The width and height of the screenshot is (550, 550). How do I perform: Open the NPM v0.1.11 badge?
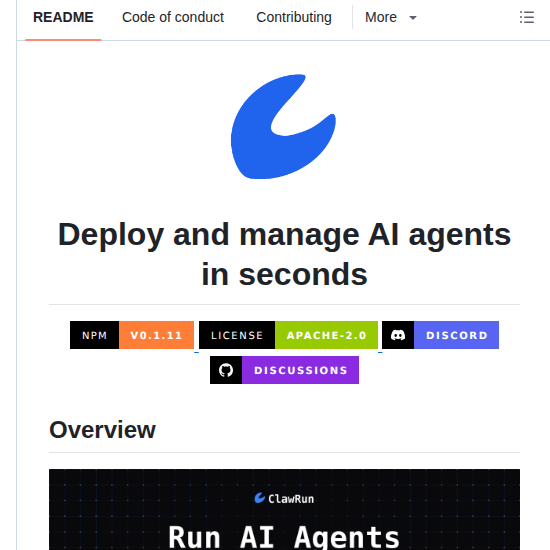tap(132, 335)
